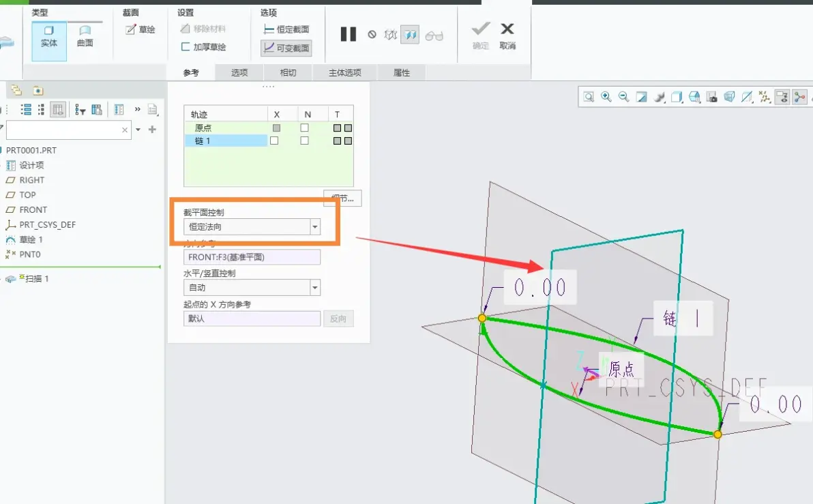Open the 截平面控制 dropdown

(314, 226)
